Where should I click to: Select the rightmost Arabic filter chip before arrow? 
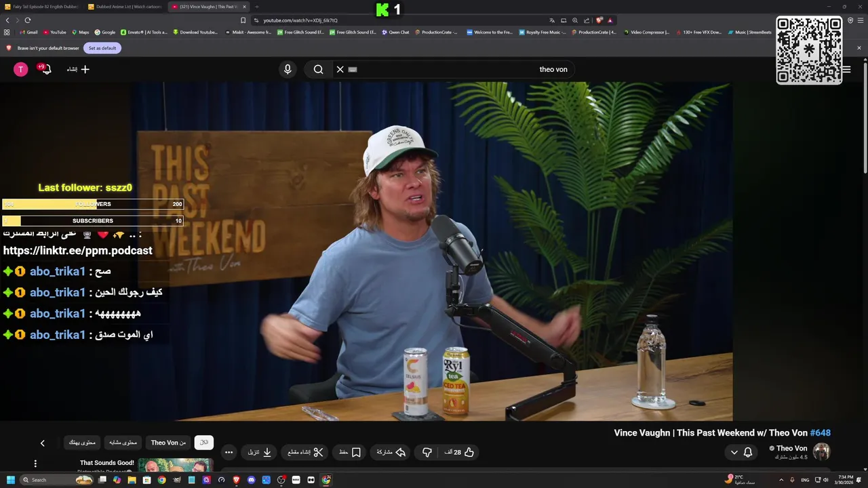pyautogui.click(x=82, y=443)
